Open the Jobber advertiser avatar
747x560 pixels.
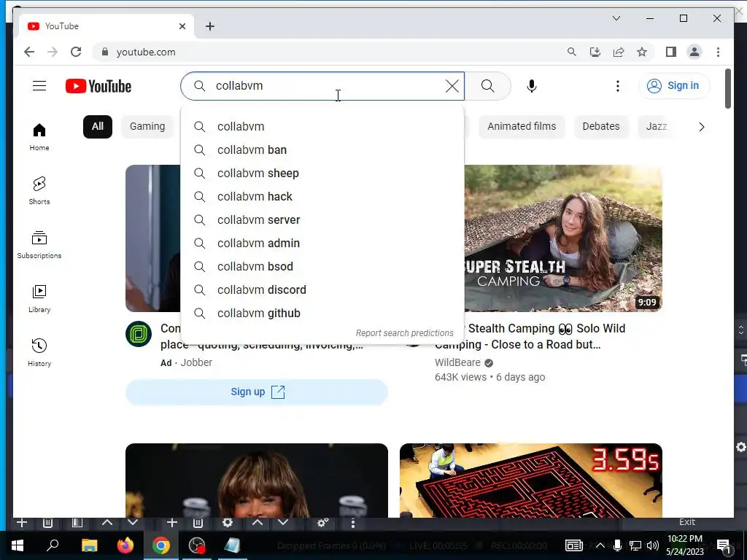point(139,334)
